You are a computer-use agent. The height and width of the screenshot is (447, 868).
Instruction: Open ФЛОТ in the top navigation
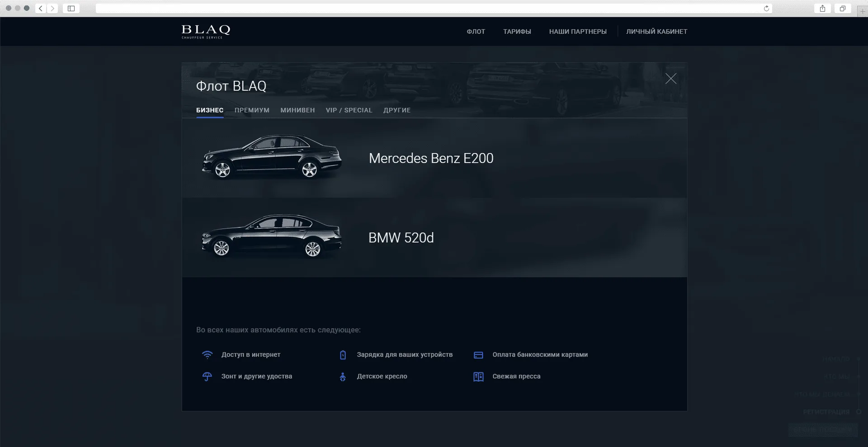pos(476,32)
